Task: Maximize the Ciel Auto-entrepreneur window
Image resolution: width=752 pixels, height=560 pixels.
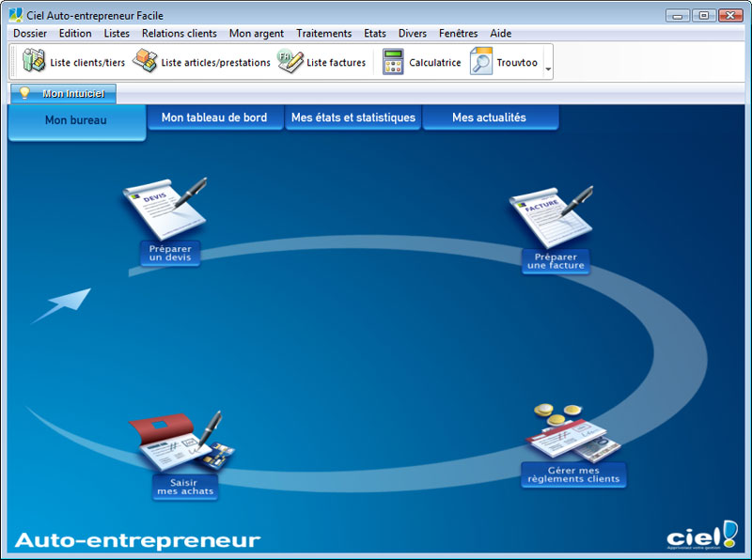Action: tap(703, 16)
